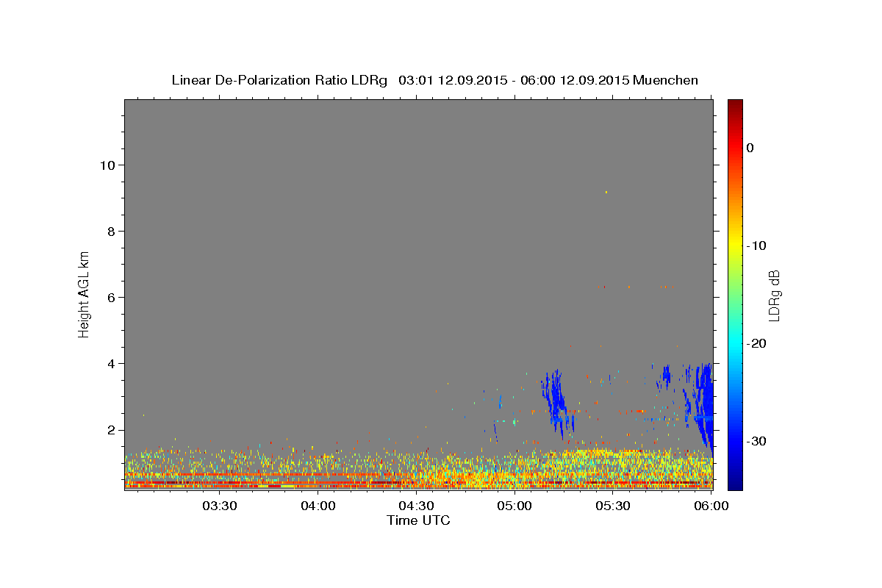
Task: Click the 'Time UTC' axis title
Action: [418, 521]
